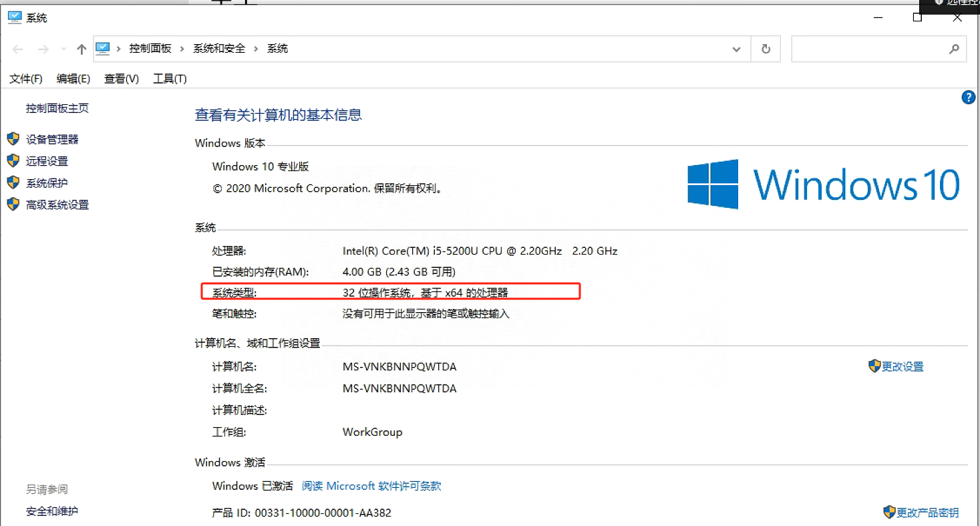Viewport: 980px width, 526px height.
Task: Click the shield icon beside 系统保护
Action: coord(13,182)
